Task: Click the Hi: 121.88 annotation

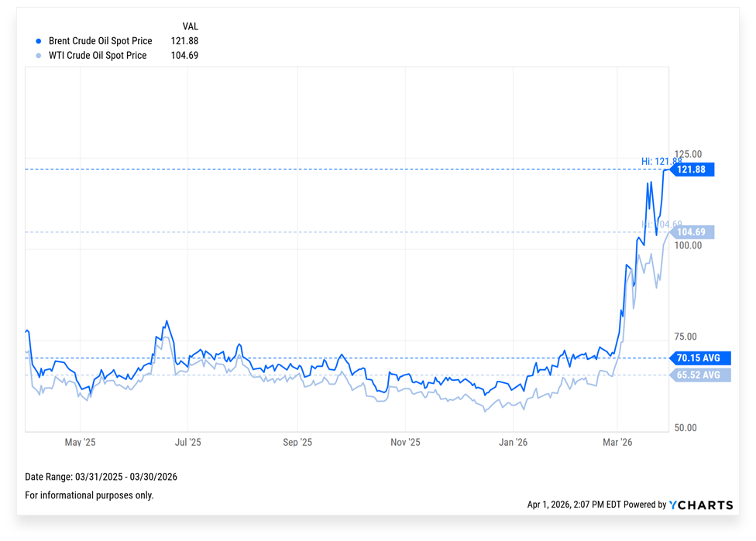Action: (661, 161)
